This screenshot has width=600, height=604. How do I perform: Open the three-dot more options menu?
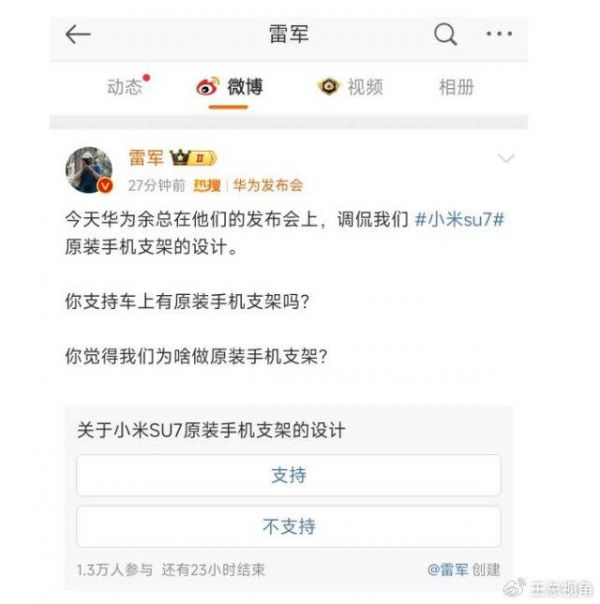click(499, 34)
